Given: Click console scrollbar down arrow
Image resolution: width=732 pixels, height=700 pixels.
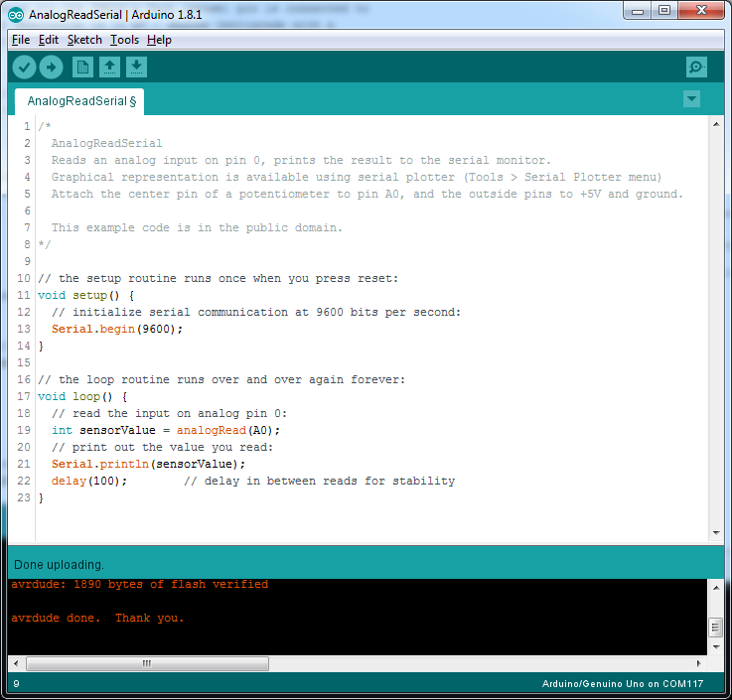Looking at the screenshot, I should (716, 647).
